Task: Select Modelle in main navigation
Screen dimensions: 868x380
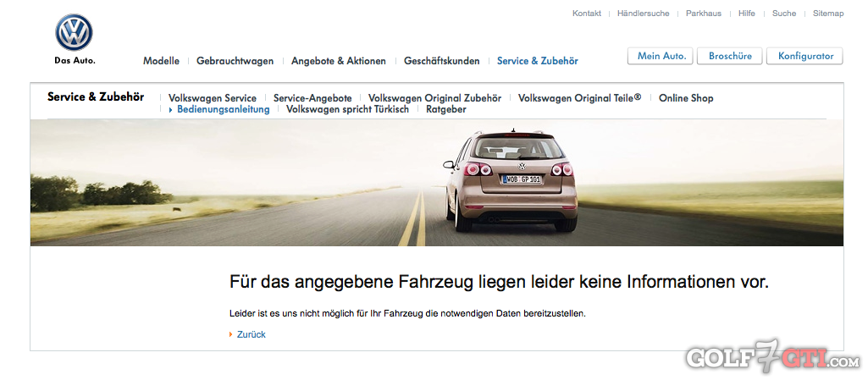Action: 161,61
